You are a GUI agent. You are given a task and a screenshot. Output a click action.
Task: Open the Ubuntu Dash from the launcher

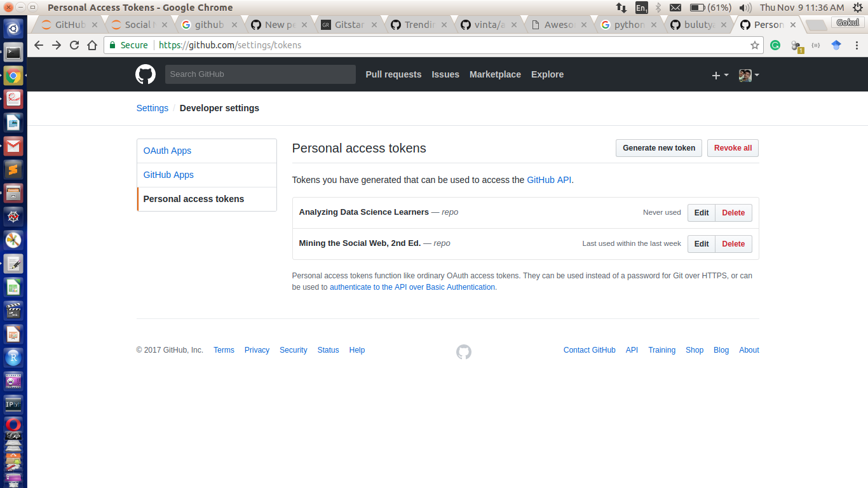point(13,28)
